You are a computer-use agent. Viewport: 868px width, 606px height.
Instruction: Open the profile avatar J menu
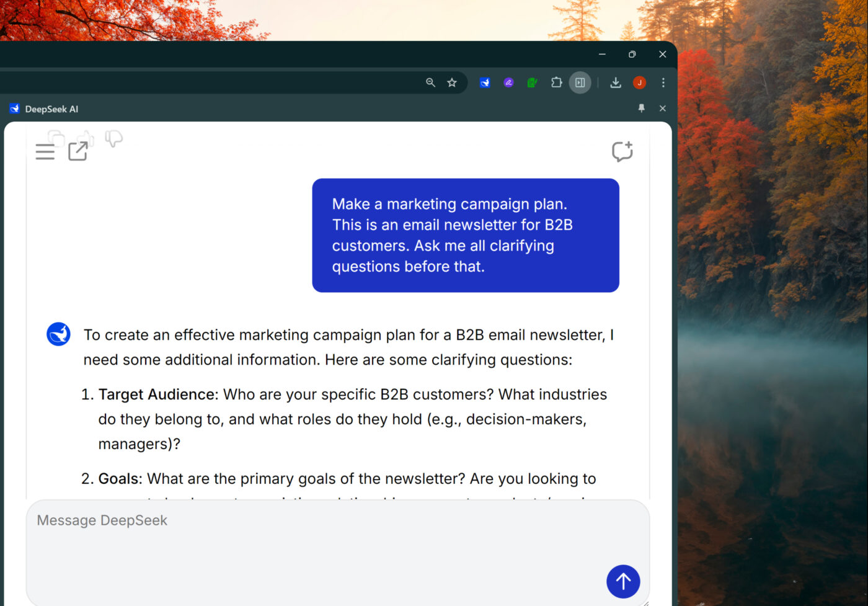point(639,82)
